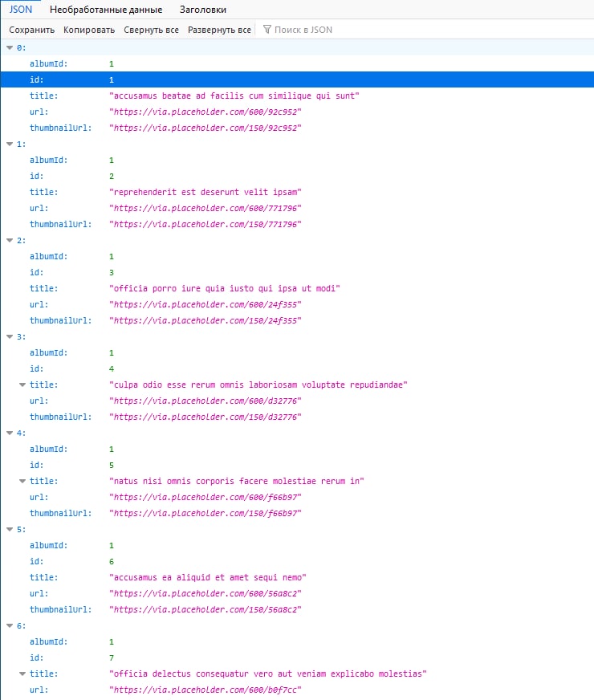Click title "officia porro iure quia iusto qui ipsa ut modi"
The height and width of the screenshot is (700, 594).
pyautogui.click(x=225, y=289)
